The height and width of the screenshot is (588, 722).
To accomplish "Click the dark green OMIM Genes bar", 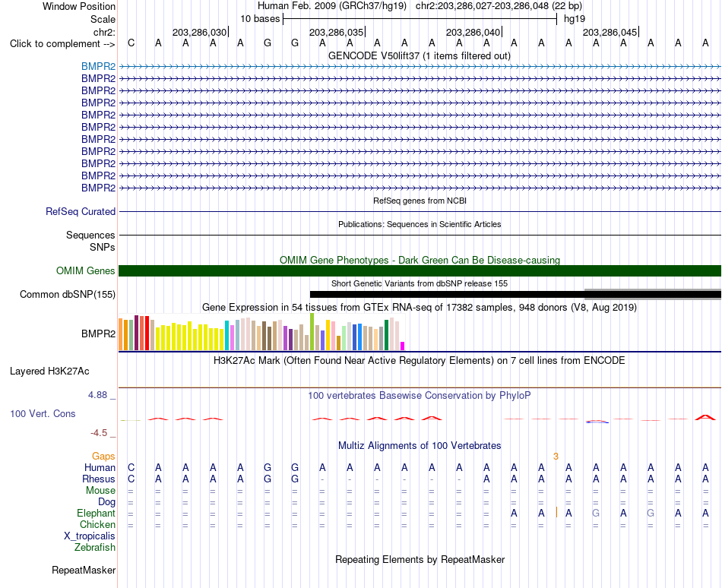I will point(420,271).
